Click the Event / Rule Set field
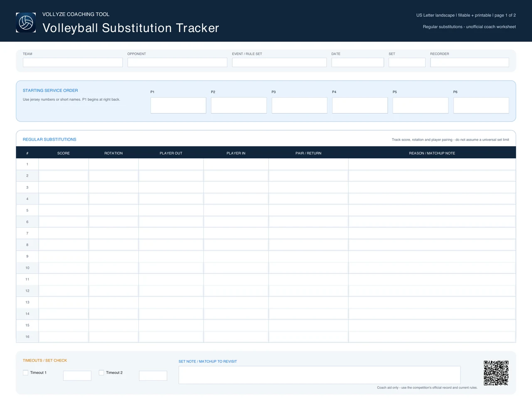This screenshot has height=411, width=532. pyautogui.click(x=279, y=62)
